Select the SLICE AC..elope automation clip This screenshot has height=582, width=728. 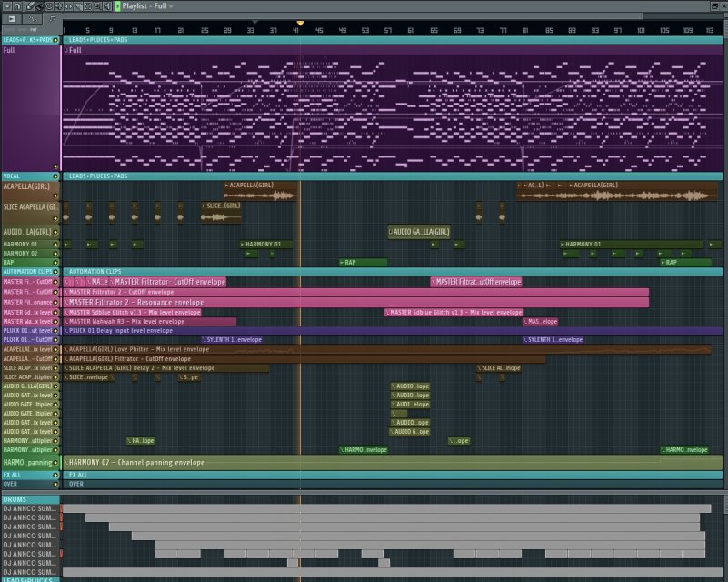tap(499, 368)
